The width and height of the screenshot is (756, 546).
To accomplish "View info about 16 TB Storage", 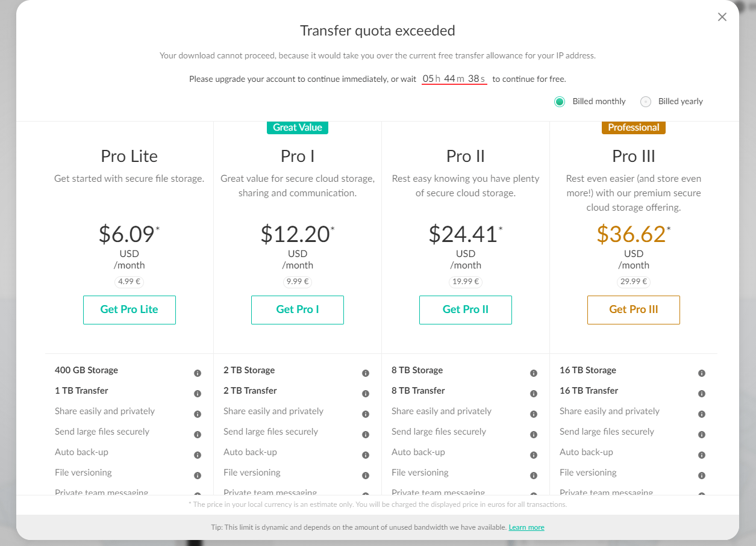I will 701,373.
